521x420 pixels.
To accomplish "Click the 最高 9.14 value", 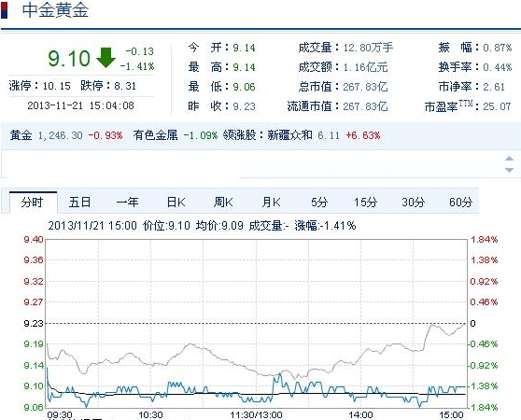I will pyautogui.click(x=245, y=67).
